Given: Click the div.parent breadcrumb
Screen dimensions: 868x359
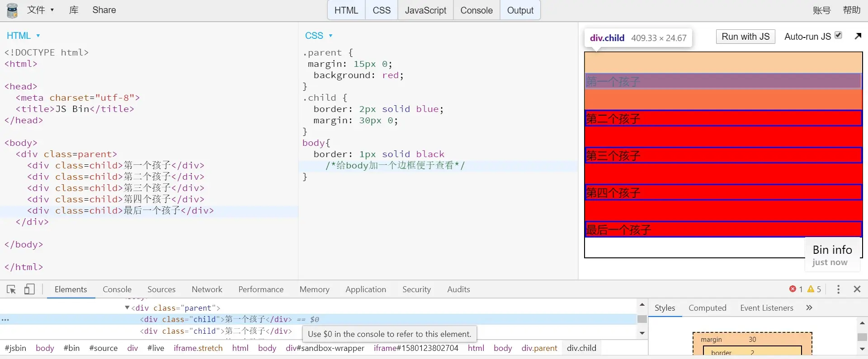Looking at the screenshot, I should (x=539, y=348).
